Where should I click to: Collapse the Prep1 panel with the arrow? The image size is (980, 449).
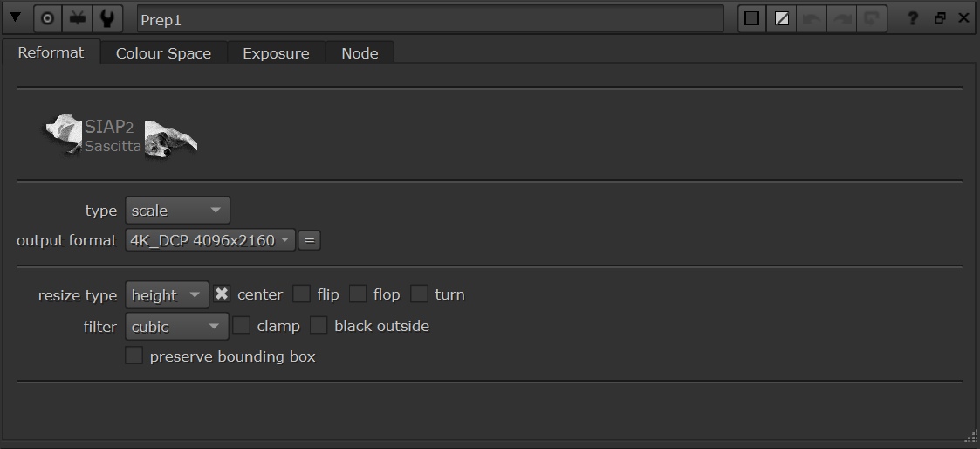[x=16, y=18]
